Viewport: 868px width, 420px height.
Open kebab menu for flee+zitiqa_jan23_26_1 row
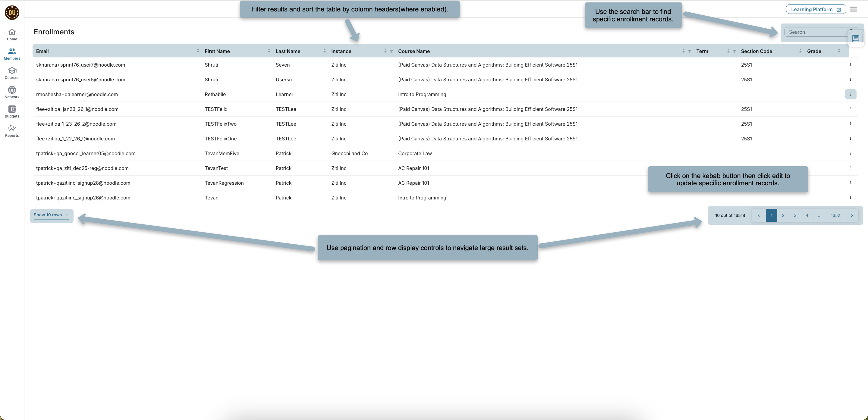click(851, 109)
